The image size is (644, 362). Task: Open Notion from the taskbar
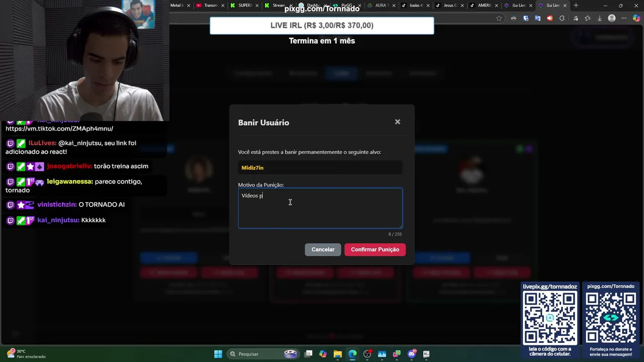(x=426, y=354)
